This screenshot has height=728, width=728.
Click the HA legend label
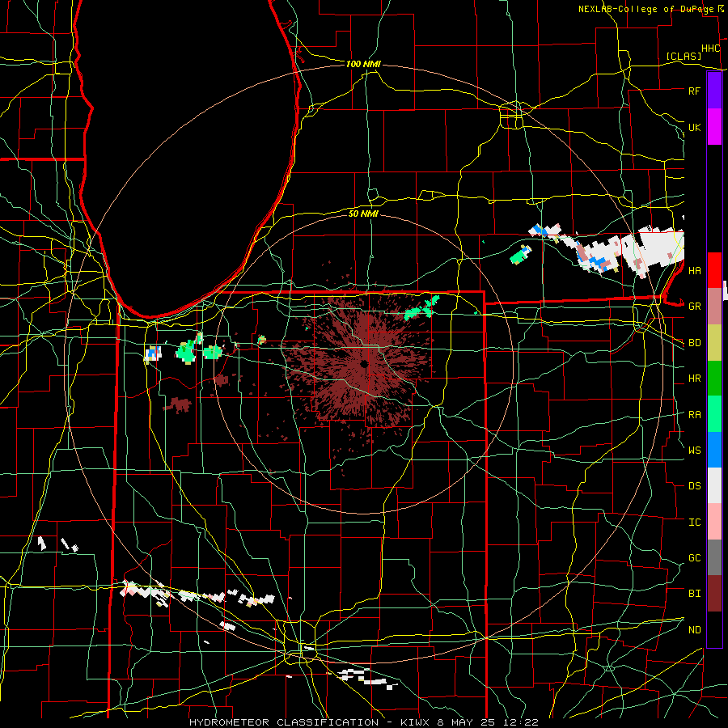[x=694, y=270]
